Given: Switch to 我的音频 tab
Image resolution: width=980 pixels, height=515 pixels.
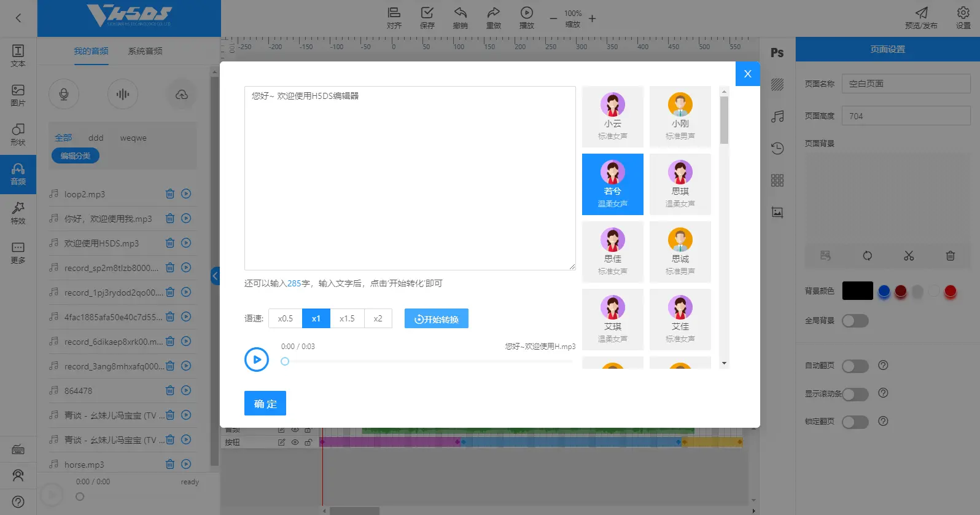Looking at the screenshot, I should tap(91, 51).
